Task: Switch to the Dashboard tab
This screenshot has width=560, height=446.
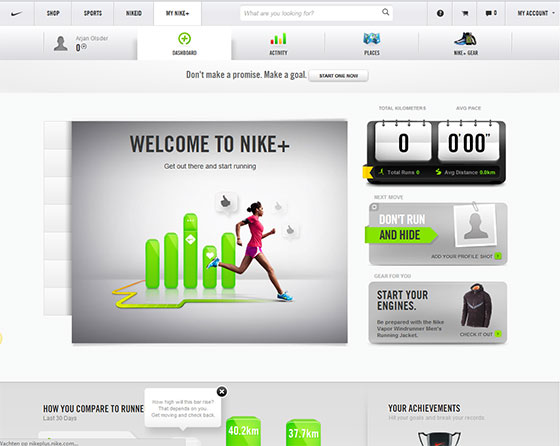Action: (x=184, y=44)
